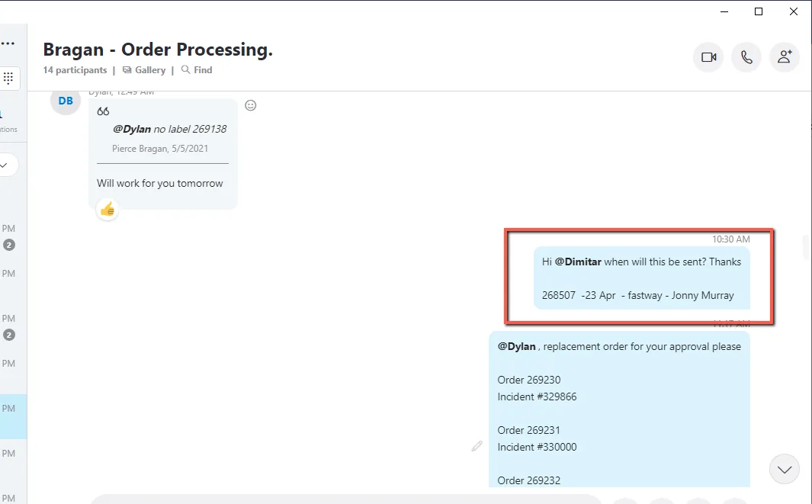This screenshot has height=504, width=812.
Task: Click the @Dylan mention in replacement order message
Action: [516, 346]
